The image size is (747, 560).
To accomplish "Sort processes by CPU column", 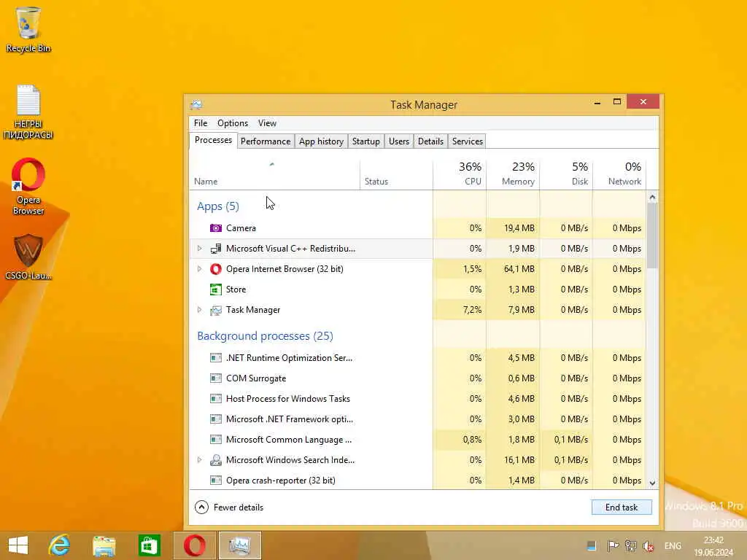I will coord(460,175).
